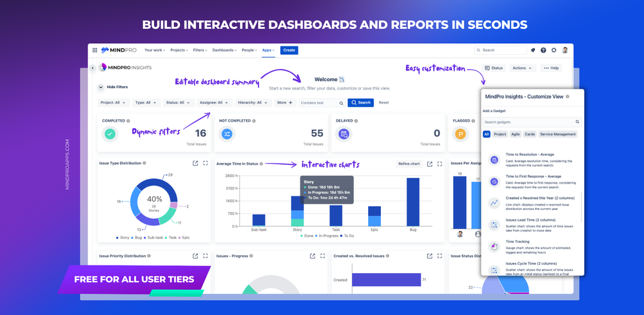Click the Refine chart button
644x315 pixels.
(x=409, y=164)
